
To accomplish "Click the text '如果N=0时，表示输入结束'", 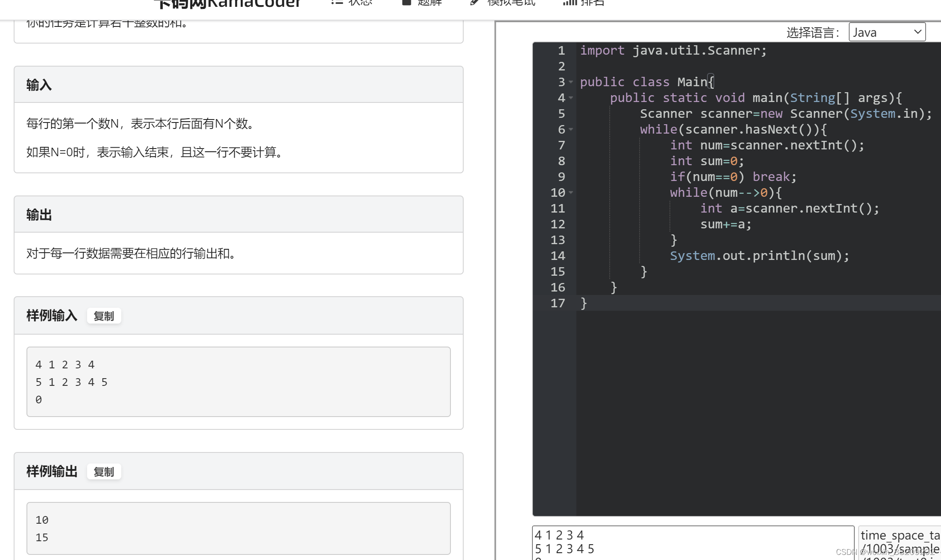I will [x=97, y=152].
